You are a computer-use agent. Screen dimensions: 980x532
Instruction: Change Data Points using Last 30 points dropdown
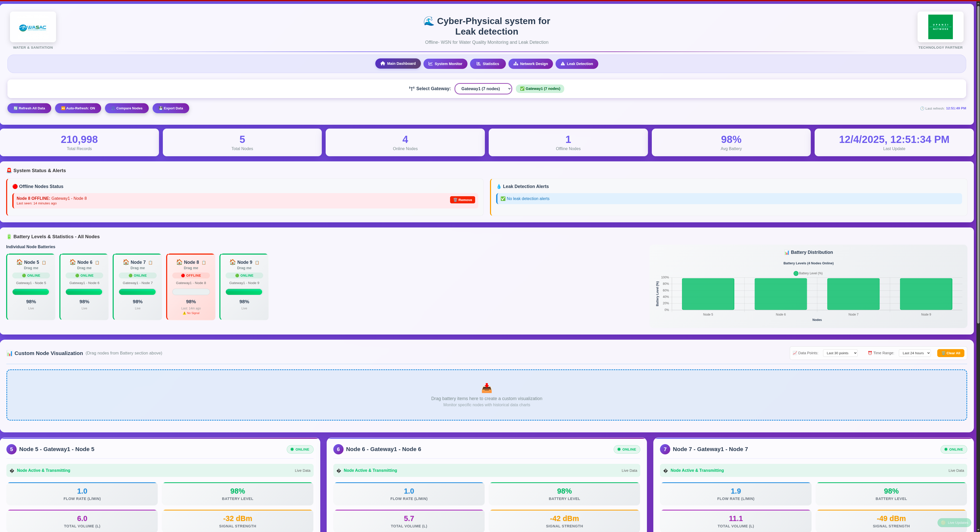840,353
